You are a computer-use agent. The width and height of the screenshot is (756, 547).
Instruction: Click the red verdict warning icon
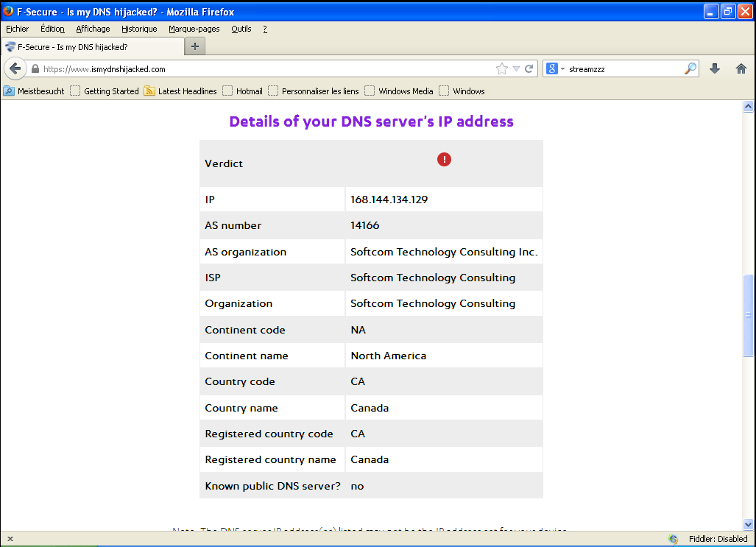(444, 159)
